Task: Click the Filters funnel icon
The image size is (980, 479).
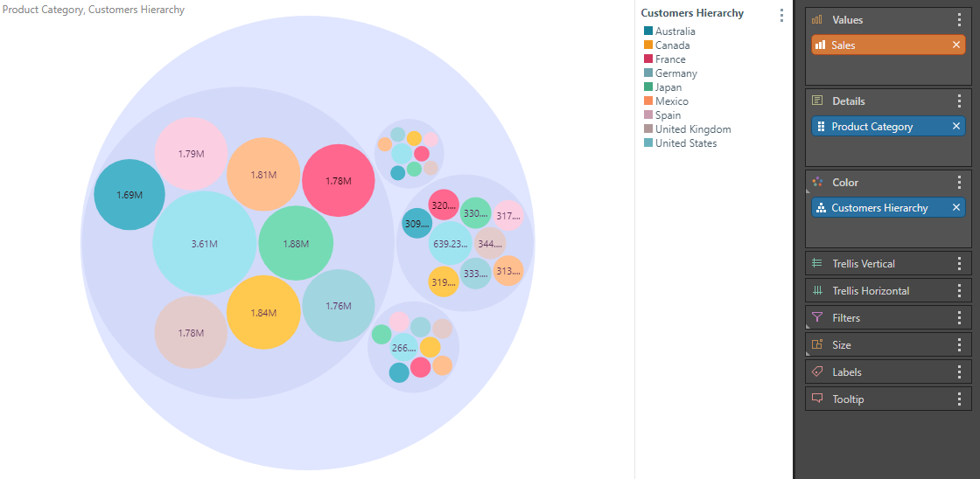Action: [817, 318]
